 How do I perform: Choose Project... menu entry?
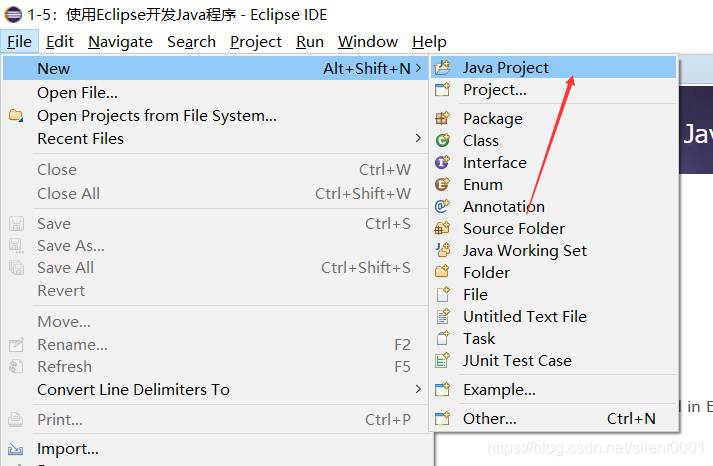[553, 90]
